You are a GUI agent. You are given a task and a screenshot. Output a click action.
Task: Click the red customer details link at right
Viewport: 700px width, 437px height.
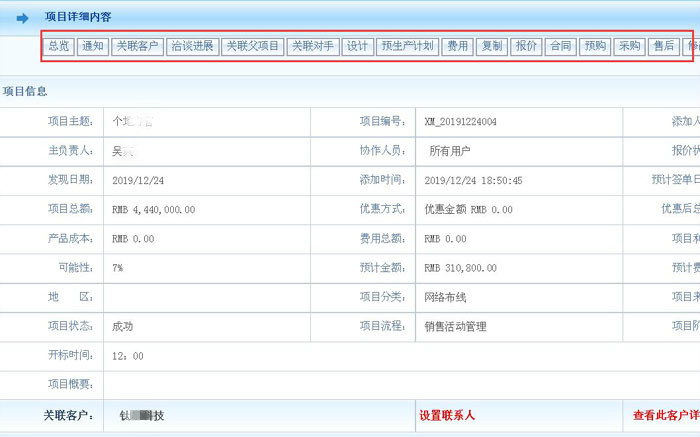pos(666,415)
